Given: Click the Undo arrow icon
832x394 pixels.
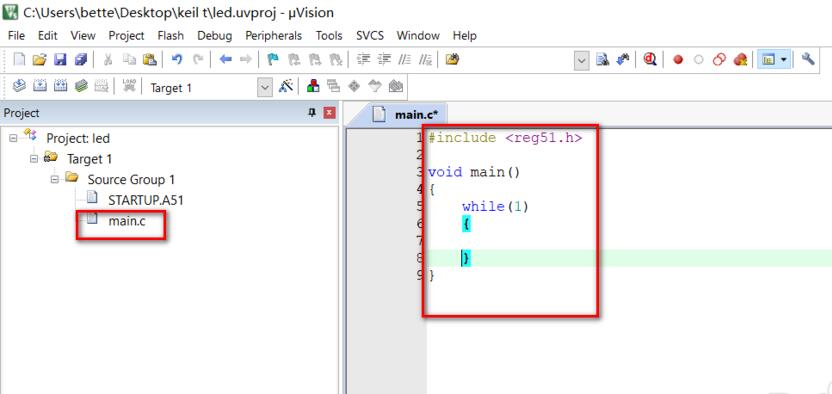Looking at the screenshot, I should point(177,59).
